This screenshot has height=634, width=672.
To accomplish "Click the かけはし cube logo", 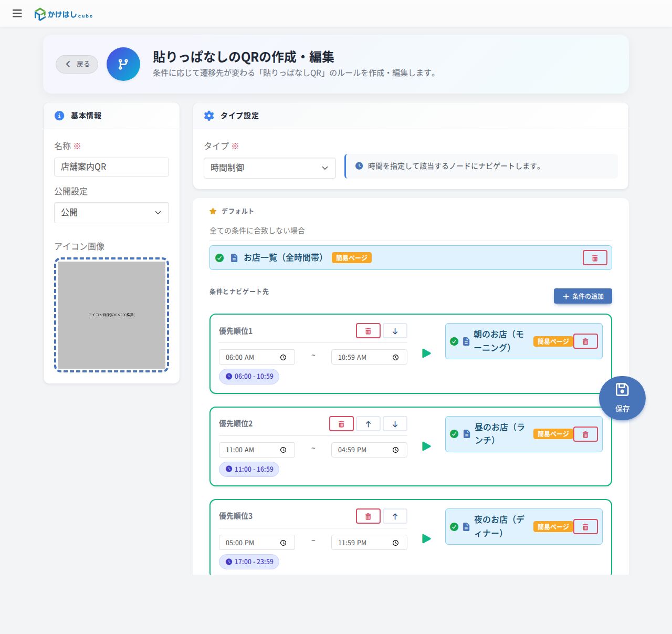I will pos(64,14).
